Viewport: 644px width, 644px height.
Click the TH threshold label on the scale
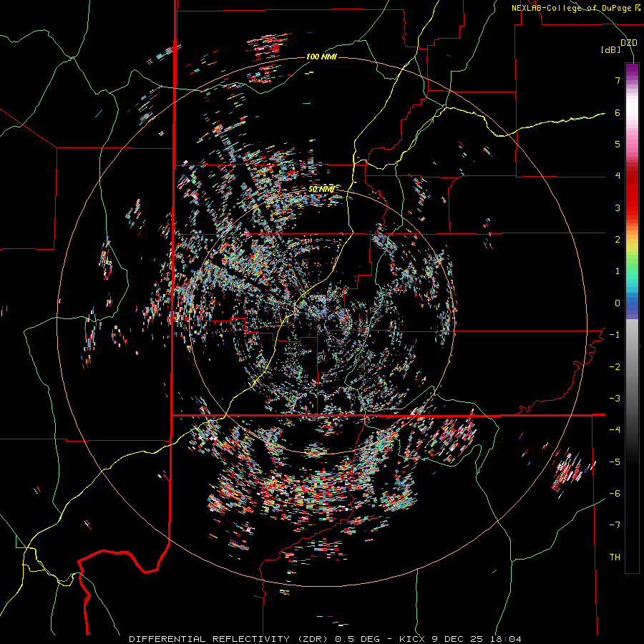tap(615, 557)
